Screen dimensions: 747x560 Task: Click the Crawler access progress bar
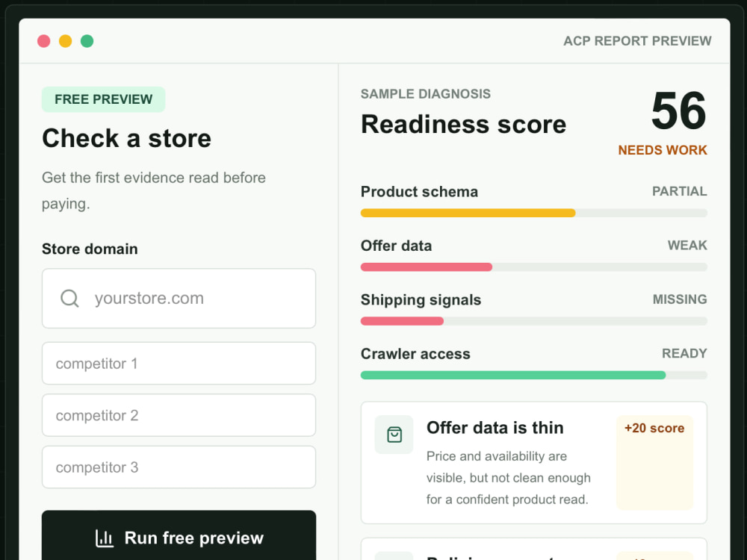tap(533, 376)
